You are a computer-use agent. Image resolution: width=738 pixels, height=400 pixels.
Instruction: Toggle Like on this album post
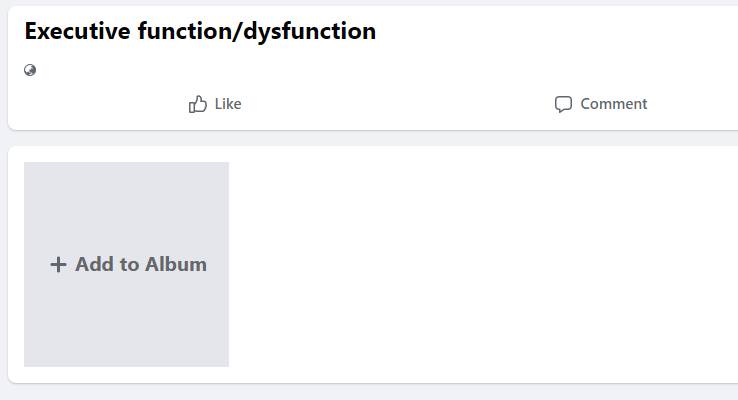(x=215, y=104)
